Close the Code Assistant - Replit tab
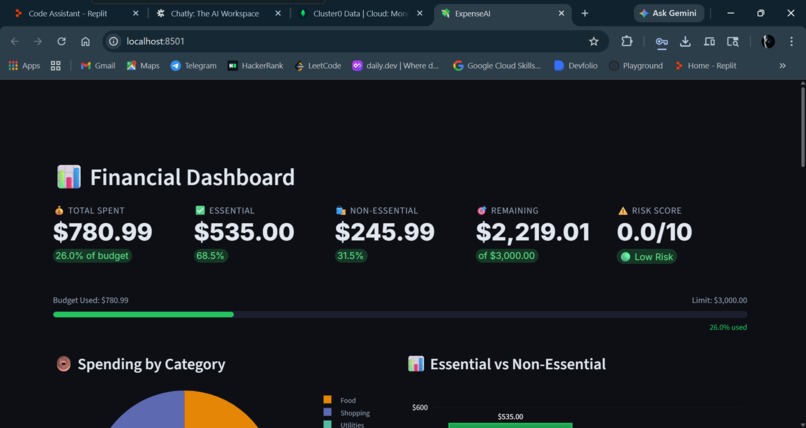 [136, 13]
